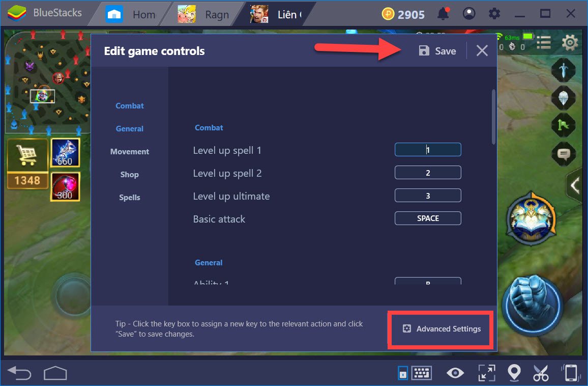Tap the gather flag signal icon

coord(563,125)
